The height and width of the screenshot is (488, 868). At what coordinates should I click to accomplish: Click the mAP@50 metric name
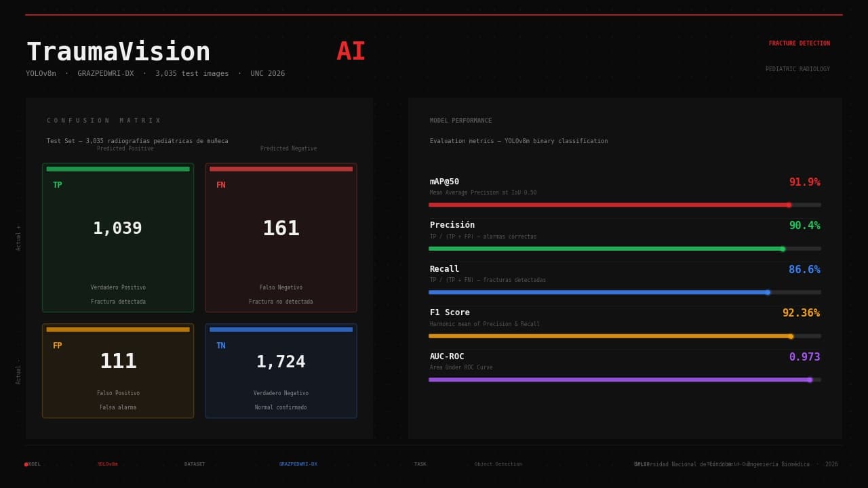coord(444,182)
